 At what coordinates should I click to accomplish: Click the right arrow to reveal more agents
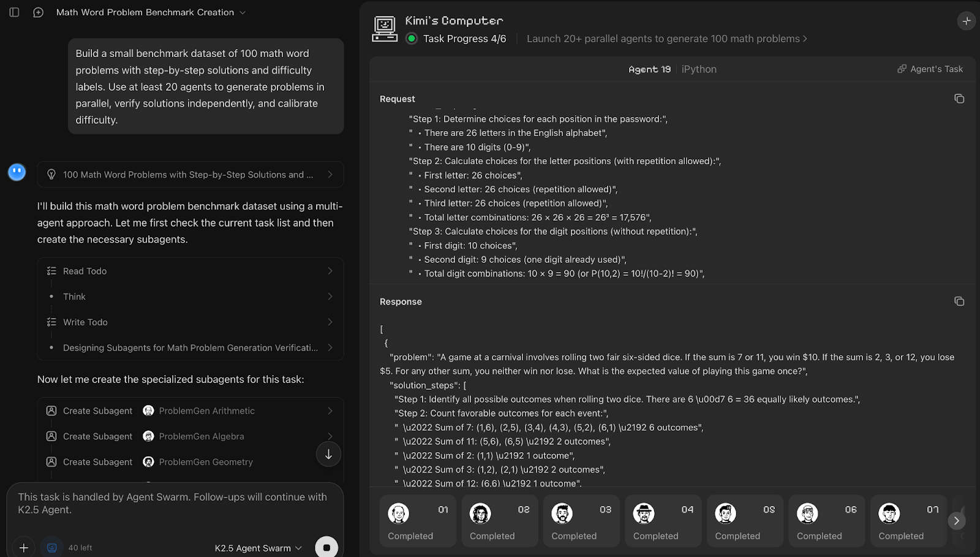tap(956, 521)
